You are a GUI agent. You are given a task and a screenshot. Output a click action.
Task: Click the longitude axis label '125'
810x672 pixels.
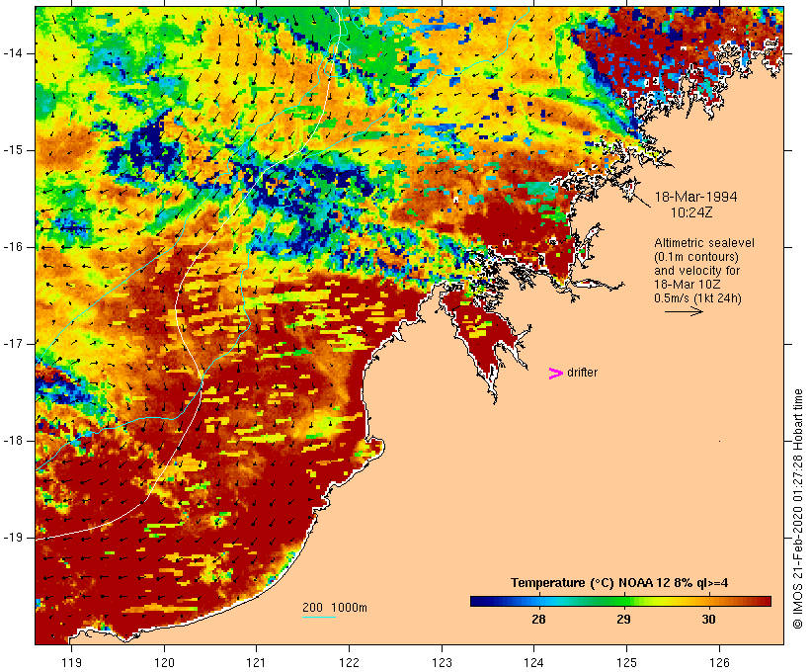[626, 662]
